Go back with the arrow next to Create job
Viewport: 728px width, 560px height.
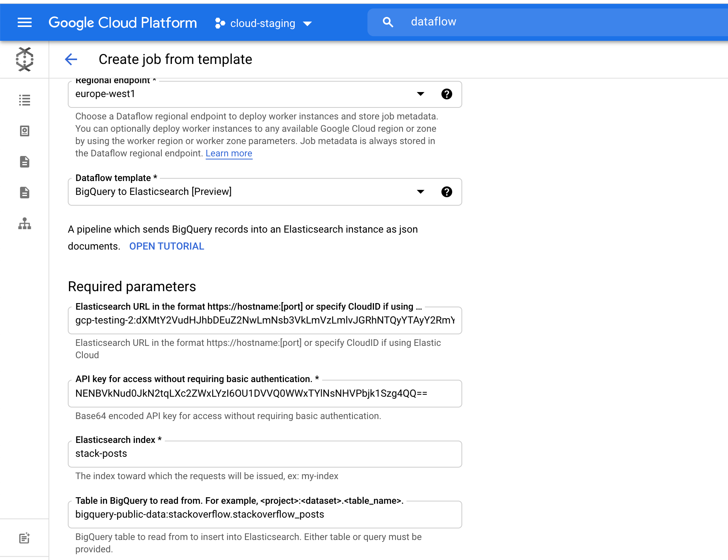(71, 59)
